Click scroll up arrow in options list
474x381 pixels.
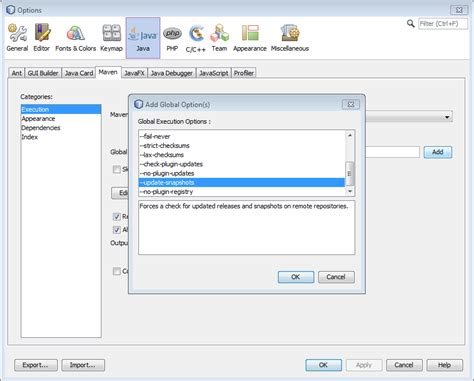(x=350, y=135)
